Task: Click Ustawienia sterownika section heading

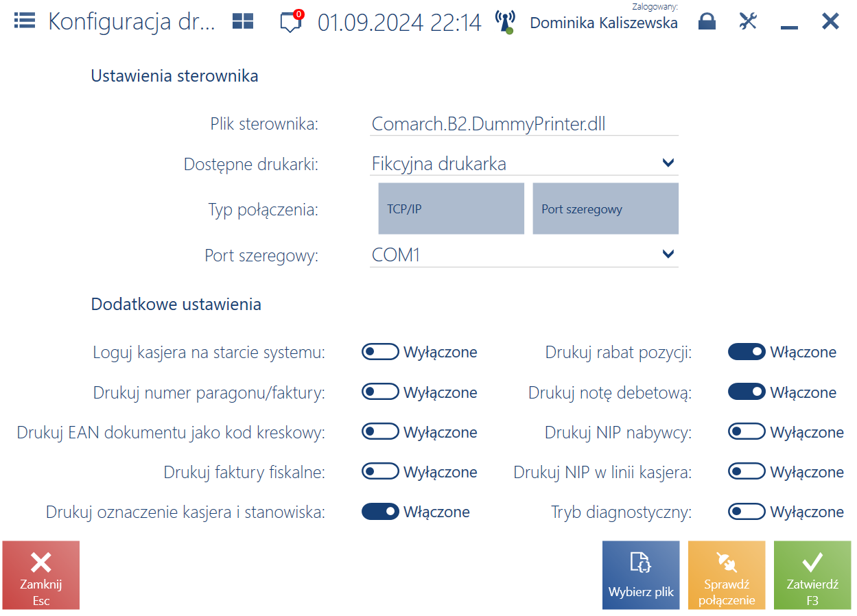Action: 174,75
